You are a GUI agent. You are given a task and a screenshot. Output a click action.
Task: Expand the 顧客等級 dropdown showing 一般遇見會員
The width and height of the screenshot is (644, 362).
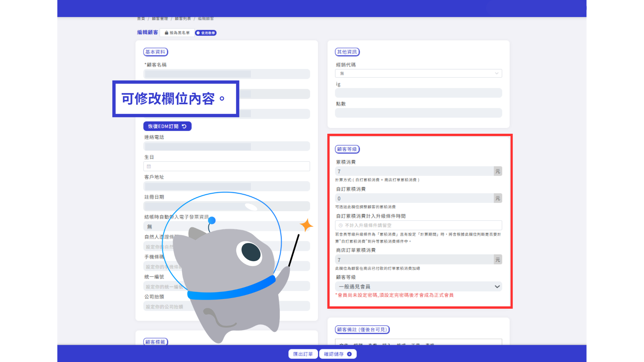pyautogui.click(x=419, y=287)
